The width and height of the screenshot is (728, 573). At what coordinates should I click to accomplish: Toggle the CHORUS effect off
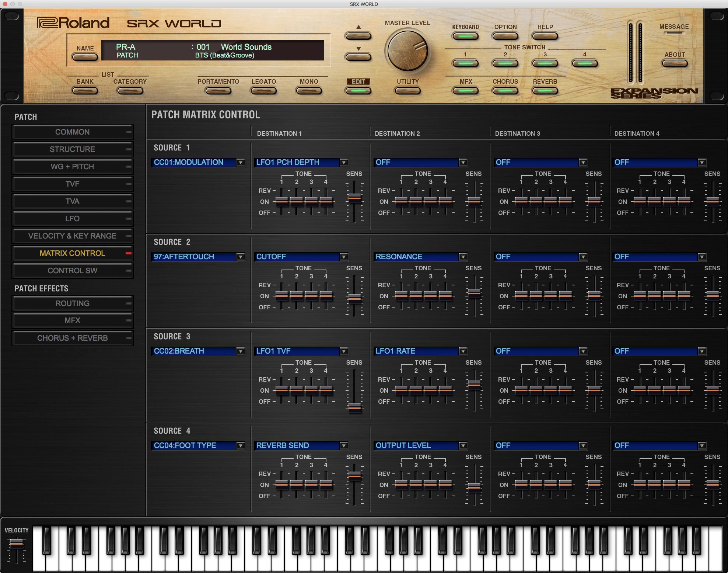click(x=505, y=91)
